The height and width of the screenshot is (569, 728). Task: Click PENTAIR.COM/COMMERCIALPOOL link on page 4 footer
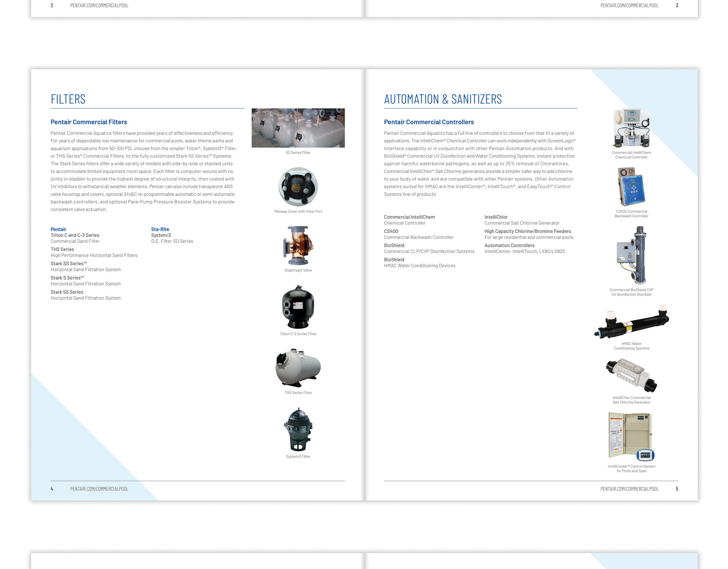coord(99,489)
